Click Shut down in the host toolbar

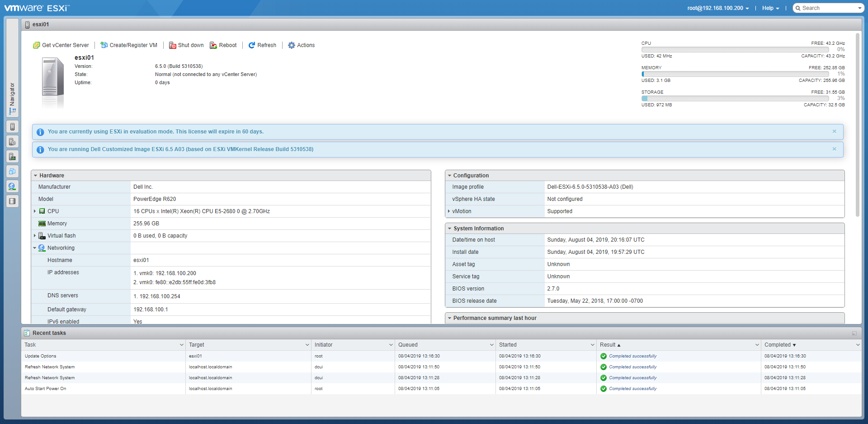point(186,45)
